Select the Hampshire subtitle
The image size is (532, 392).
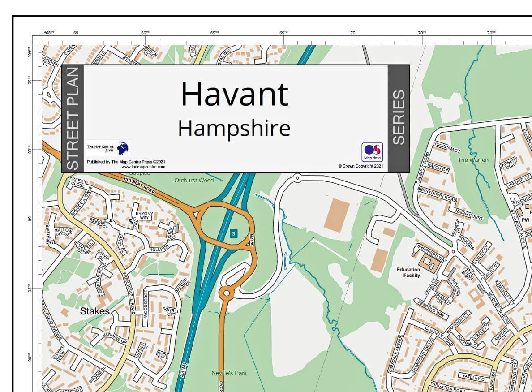point(235,129)
